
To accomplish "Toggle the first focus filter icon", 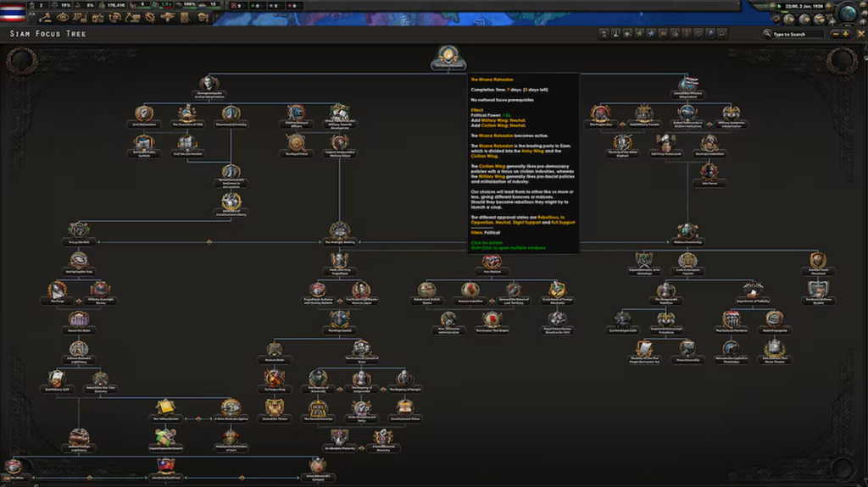I will click(604, 34).
